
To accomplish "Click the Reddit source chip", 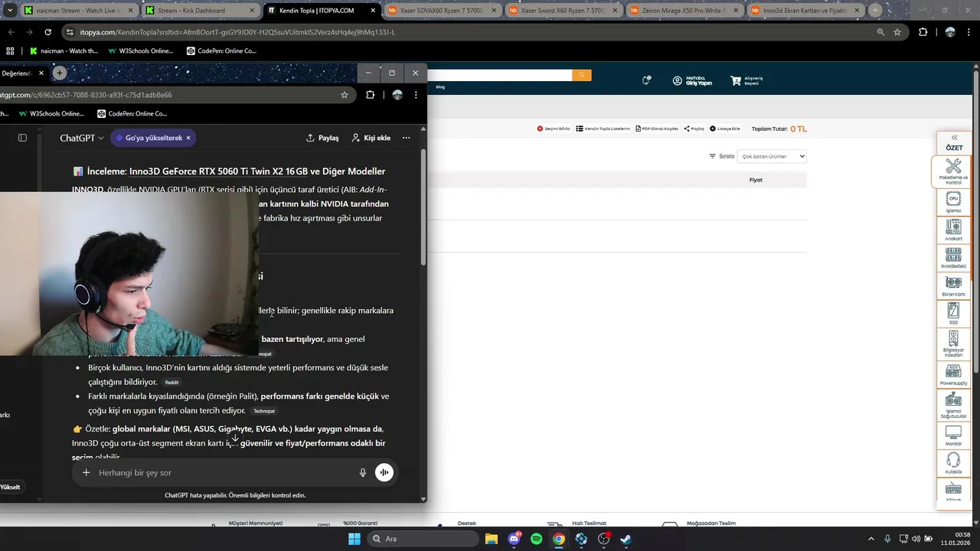I will (x=171, y=382).
